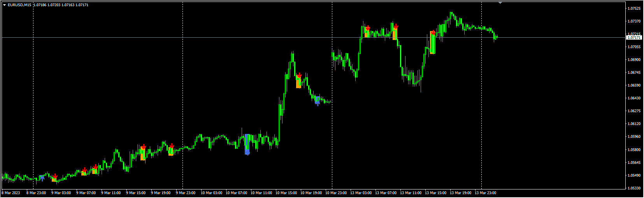Click the 13 Mar 19:00 time label
Image resolution: width=644 pixels, height=198 pixels.
[x=460, y=193]
